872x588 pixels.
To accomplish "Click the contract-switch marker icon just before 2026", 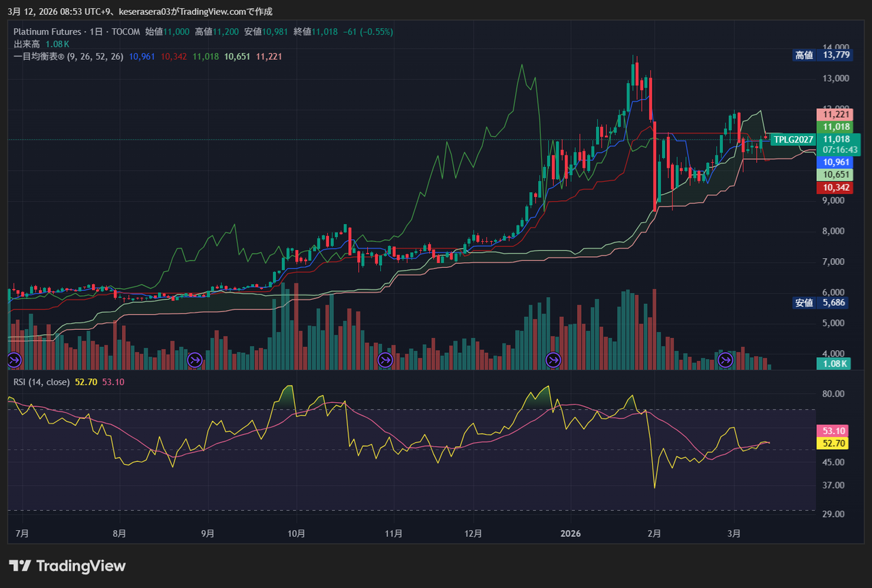I will pos(553,359).
